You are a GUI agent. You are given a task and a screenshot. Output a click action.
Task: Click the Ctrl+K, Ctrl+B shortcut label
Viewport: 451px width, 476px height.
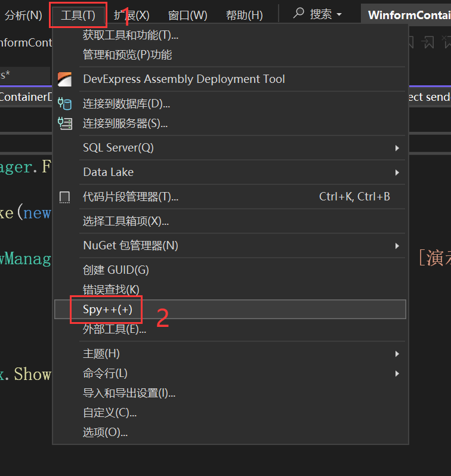tap(354, 197)
